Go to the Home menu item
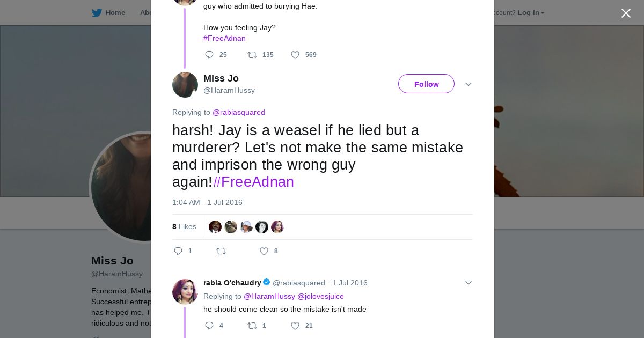 click(115, 13)
